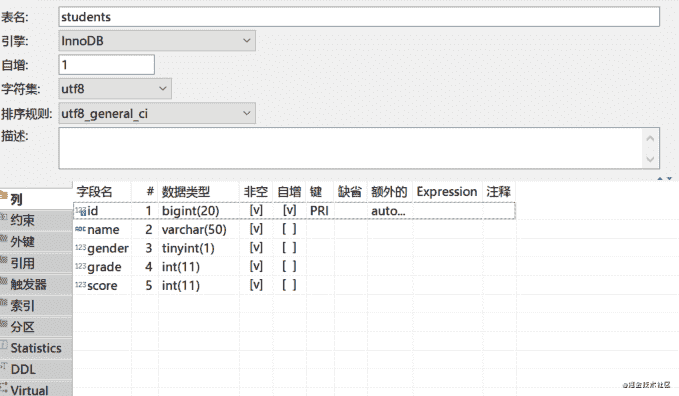Click the DDL tab icon
This screenshot has height=396, width=679.
point(4,366)
